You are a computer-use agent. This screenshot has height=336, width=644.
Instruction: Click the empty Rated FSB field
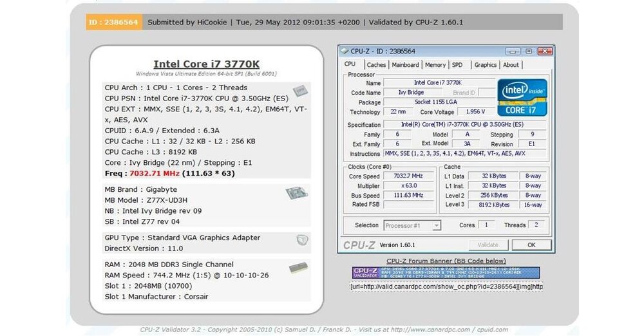pyautogui.click(x=408, y=205)
